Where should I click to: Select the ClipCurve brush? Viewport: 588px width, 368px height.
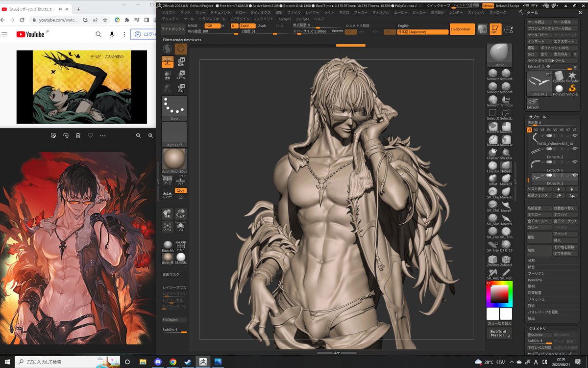pyautogui.click(x=493, y=153)
